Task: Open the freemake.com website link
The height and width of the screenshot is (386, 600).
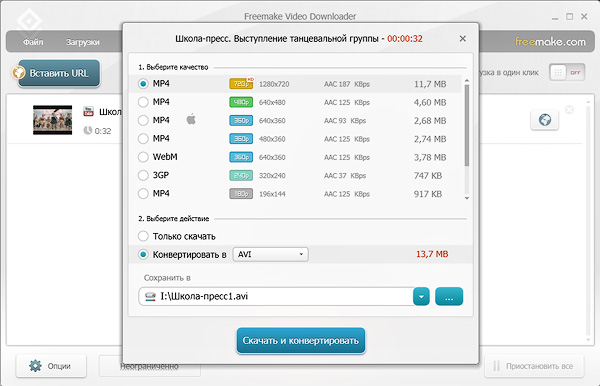Action: pyautogui.click(x=550, y=41)
